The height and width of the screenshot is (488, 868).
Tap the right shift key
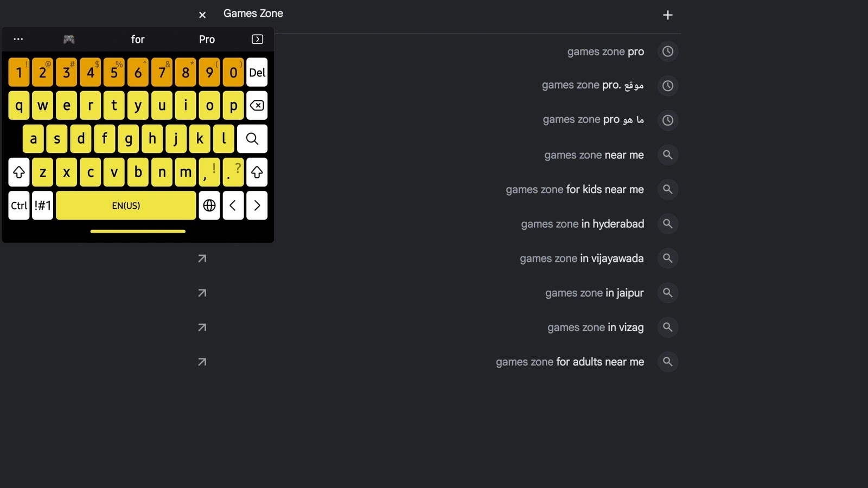point(257,172)
